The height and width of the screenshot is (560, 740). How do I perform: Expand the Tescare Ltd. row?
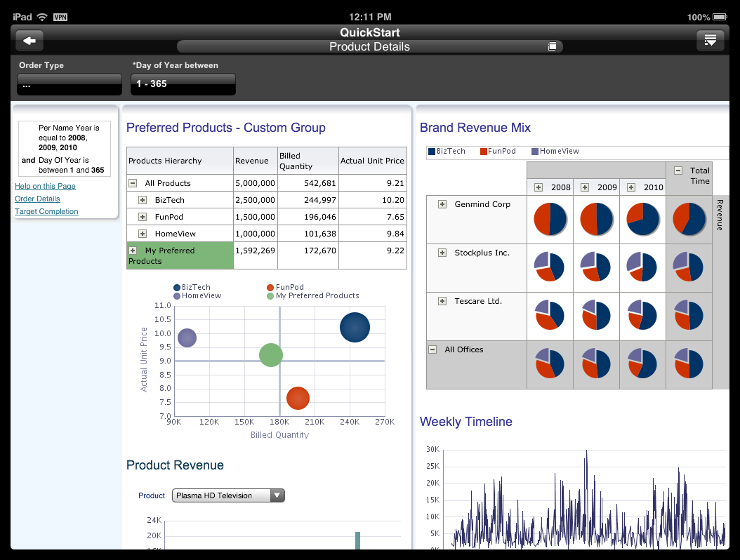click(442, 301)
